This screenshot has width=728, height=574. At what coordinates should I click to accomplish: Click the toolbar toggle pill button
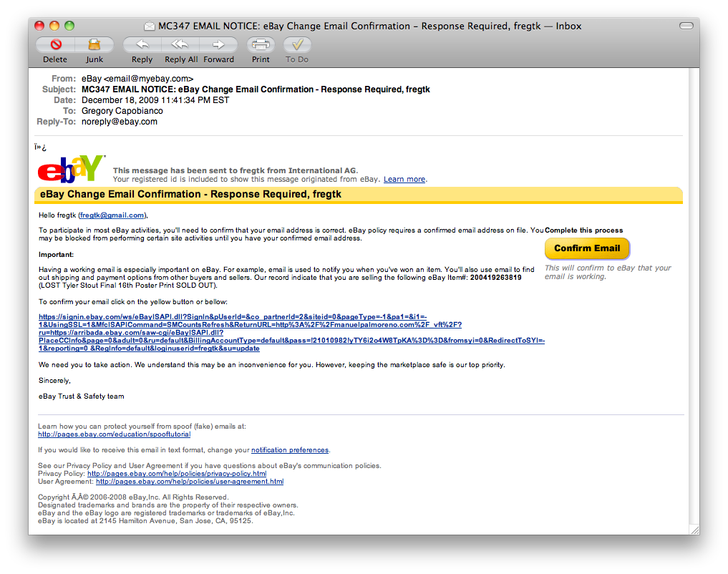[686, 26]
